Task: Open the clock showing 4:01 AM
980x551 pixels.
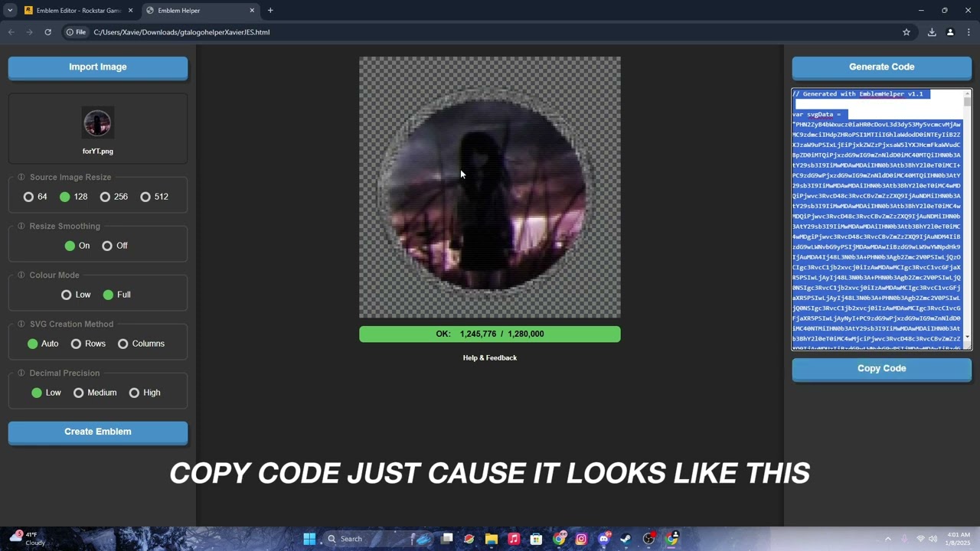Action: tap(959, 539)
